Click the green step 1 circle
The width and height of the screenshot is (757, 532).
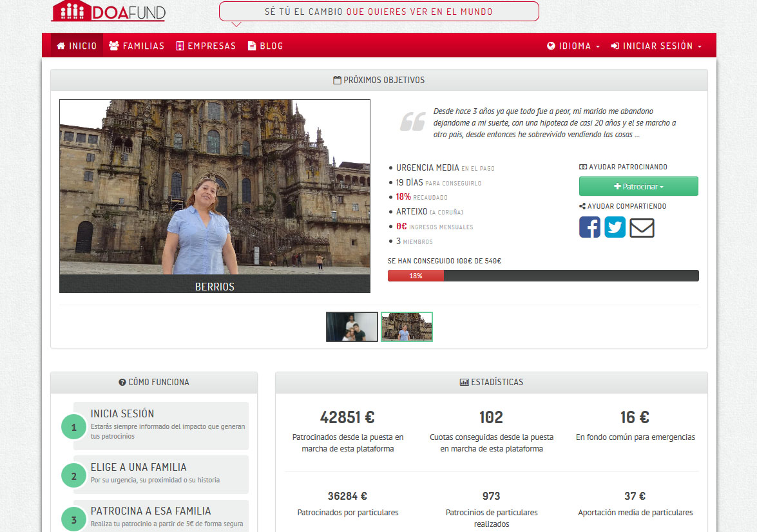[74, 427]
